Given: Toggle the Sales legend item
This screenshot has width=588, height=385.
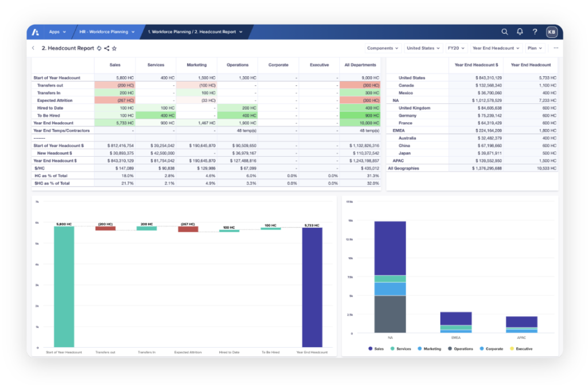Looking at the screenshot, I should tap(376, 349).
